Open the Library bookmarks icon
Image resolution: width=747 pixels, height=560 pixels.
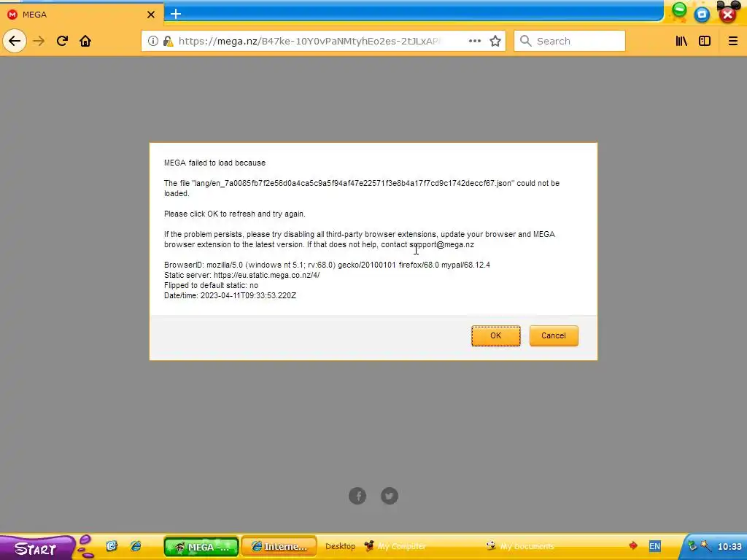[681, 41]
